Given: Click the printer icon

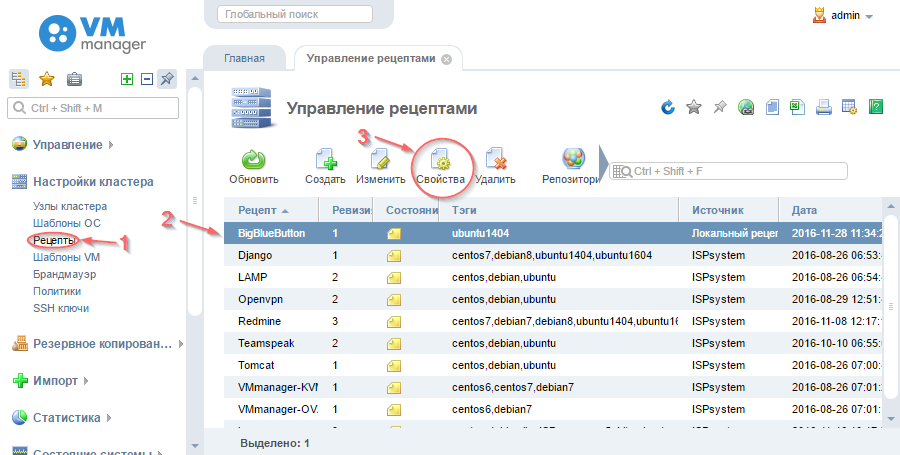Looking at the screenshot, I should pos(824,107).
